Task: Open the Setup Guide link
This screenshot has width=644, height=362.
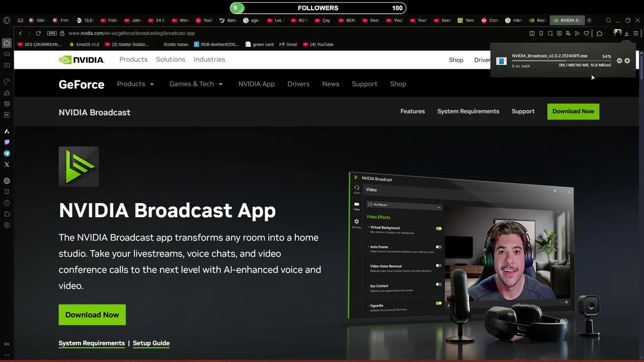Action: (151, 343)
